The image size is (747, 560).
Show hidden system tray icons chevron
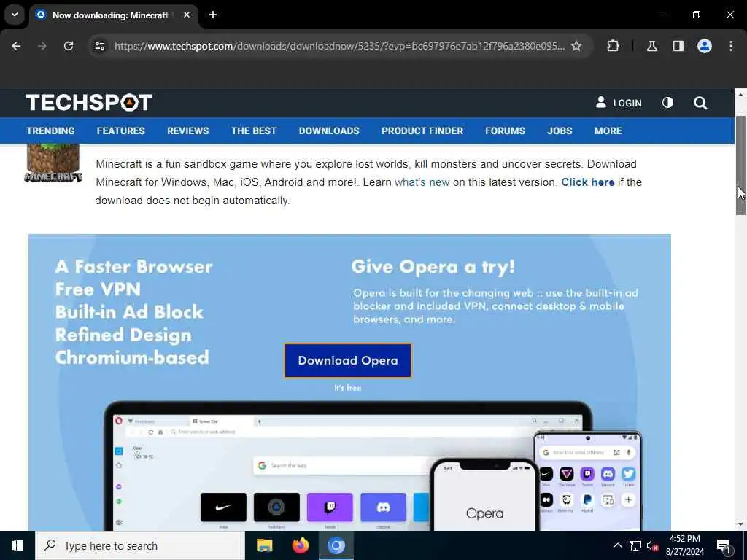617,545
